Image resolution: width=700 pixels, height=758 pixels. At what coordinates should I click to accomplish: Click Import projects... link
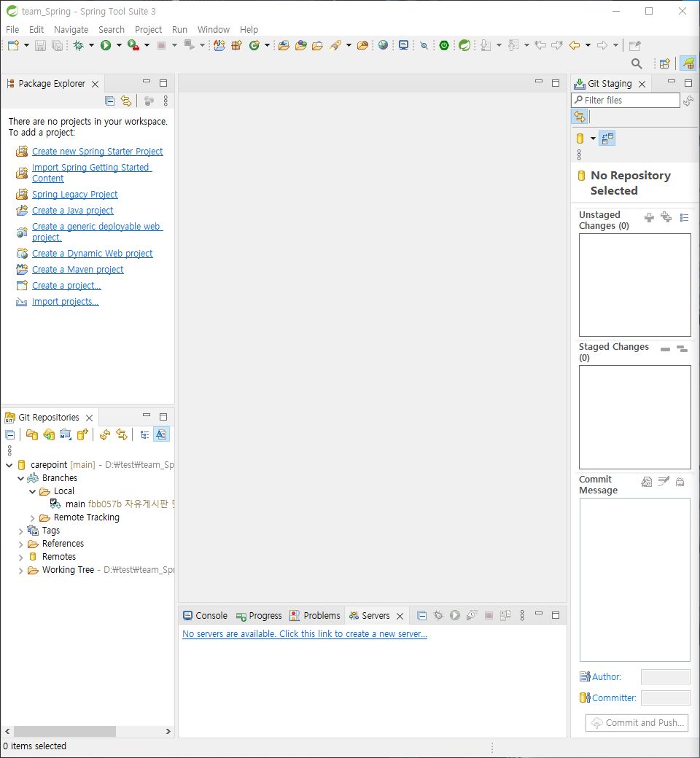66,301
